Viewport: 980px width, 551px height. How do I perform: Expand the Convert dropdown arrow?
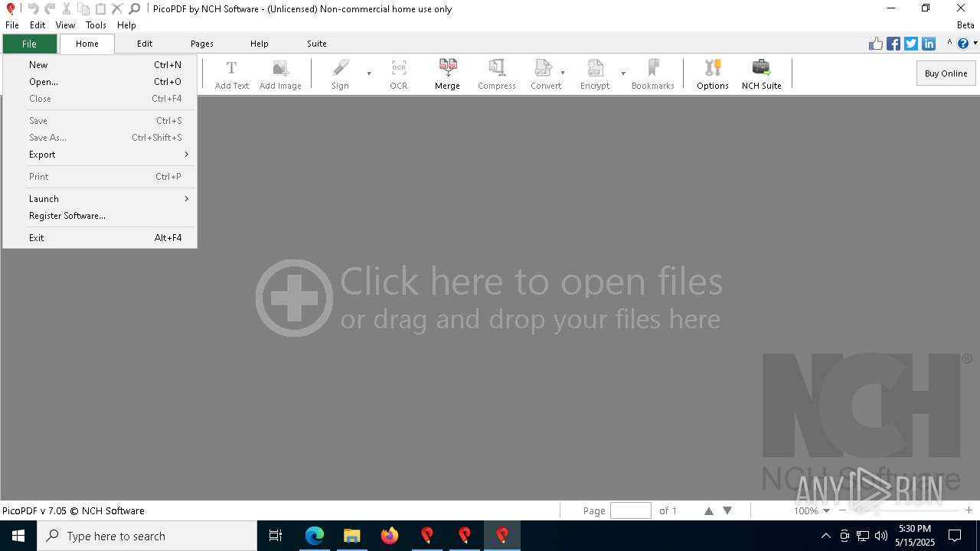563,73
